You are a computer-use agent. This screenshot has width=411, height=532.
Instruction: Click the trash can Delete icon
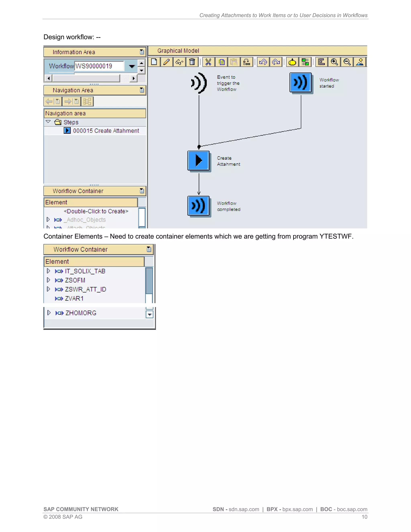tap(192, 62)
